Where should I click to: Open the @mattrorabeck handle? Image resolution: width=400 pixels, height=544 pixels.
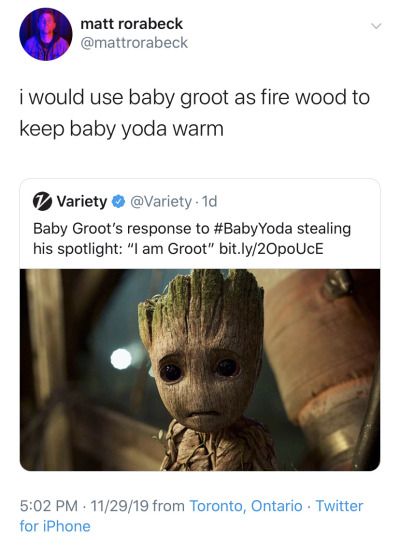tap(134, 43)
